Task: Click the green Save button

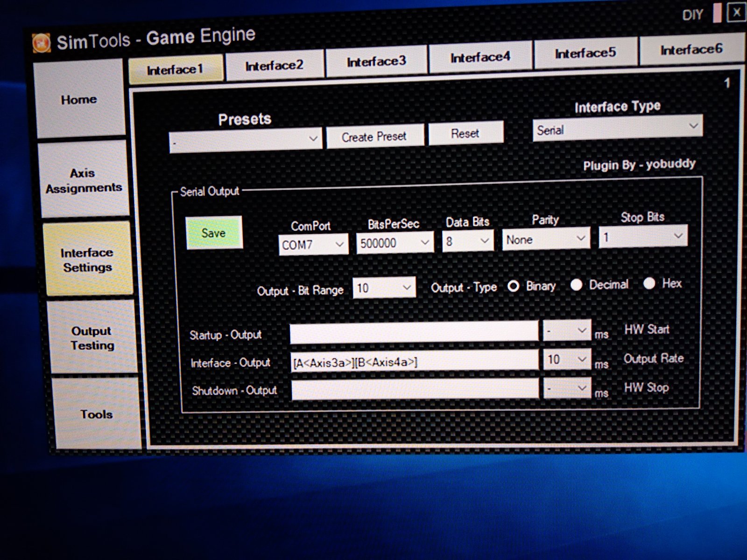Action: click(x=214, y=232)
